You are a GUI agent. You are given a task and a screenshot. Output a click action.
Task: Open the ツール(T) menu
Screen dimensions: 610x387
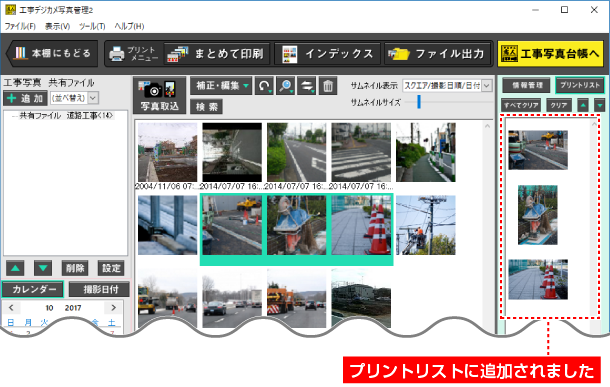click(x=92, y=26)
